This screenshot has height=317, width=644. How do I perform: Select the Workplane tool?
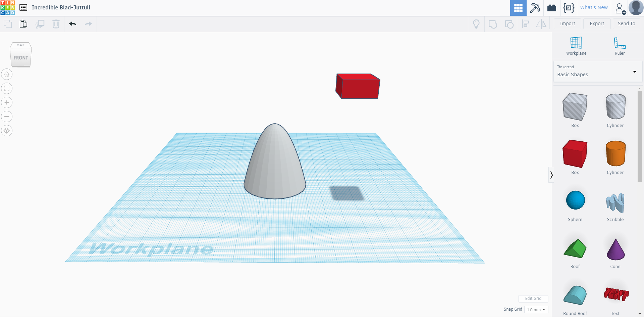coord(576,46)
